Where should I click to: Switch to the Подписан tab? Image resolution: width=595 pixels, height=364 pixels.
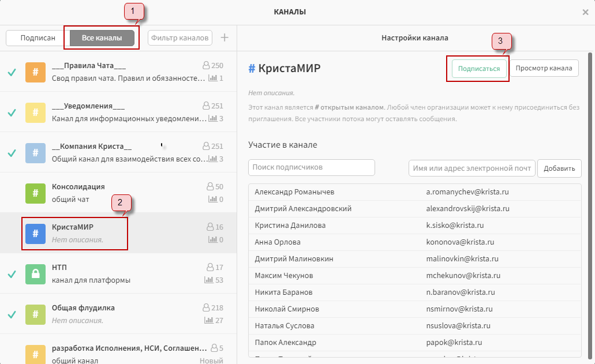click(38, 38)
